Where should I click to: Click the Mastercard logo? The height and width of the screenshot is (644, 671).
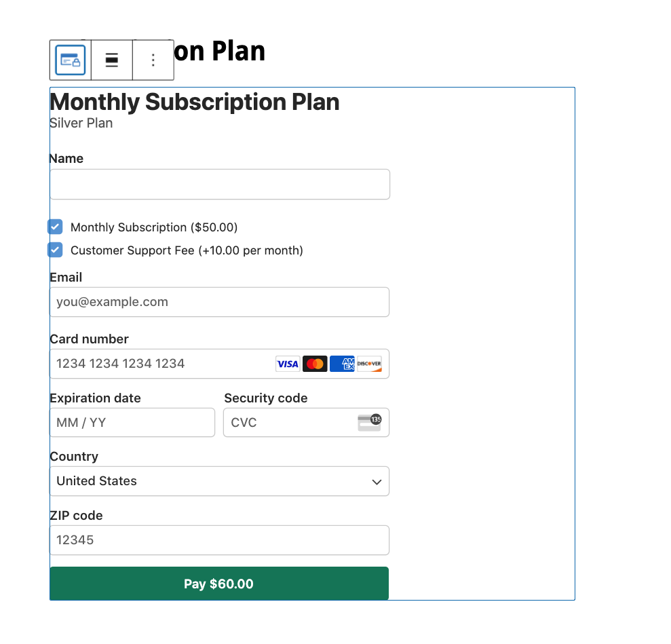[315, 364]
